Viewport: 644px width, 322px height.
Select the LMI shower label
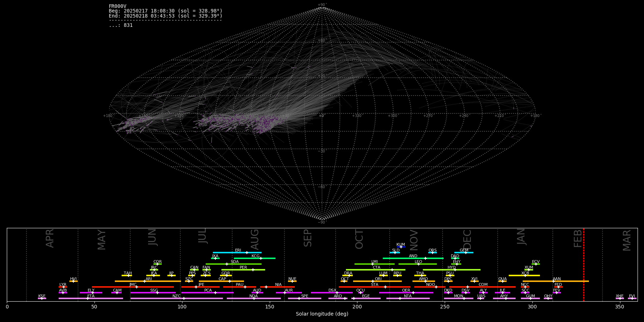pos(375,262)
